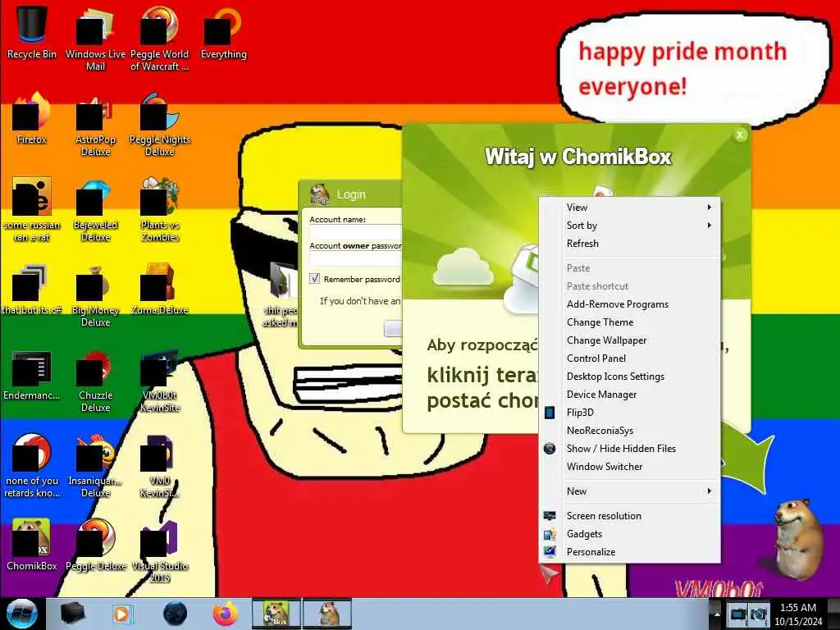This screenshot has height=630, width=840.
Task: Select the Bejeweled Deluxe desktop icon
Action: (95, 210)
